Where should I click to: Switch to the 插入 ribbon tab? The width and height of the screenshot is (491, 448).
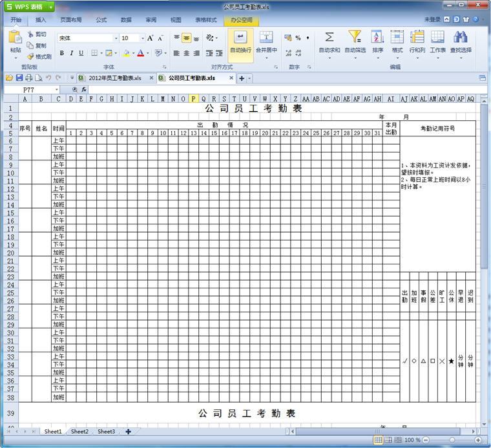click(x=41, y=20)
